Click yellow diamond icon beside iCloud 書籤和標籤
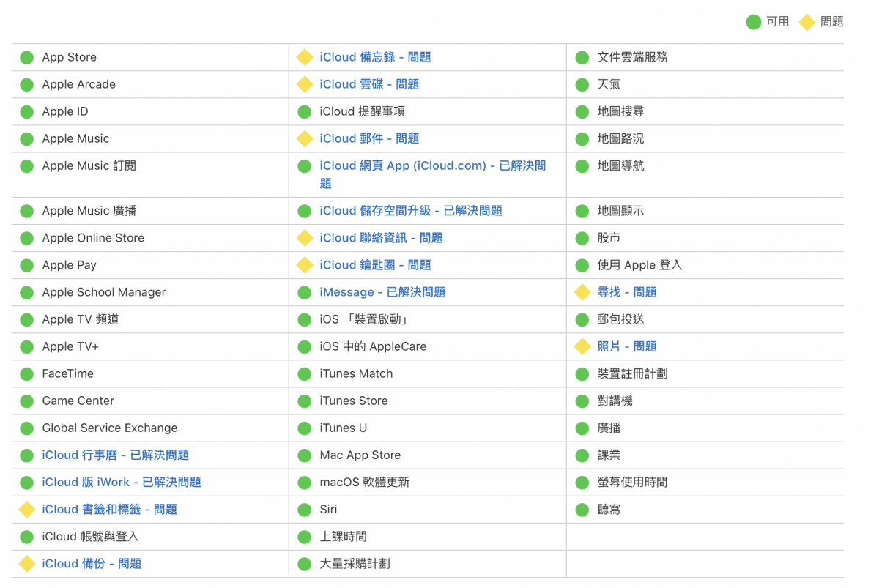879x588 pixels. coord(27,509)
